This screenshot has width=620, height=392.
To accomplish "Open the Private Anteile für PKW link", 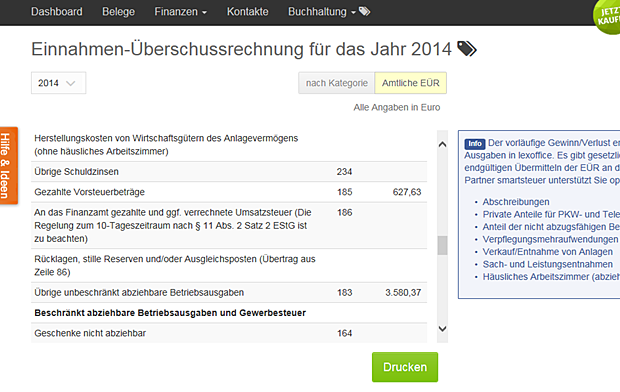I will [551, 214].
